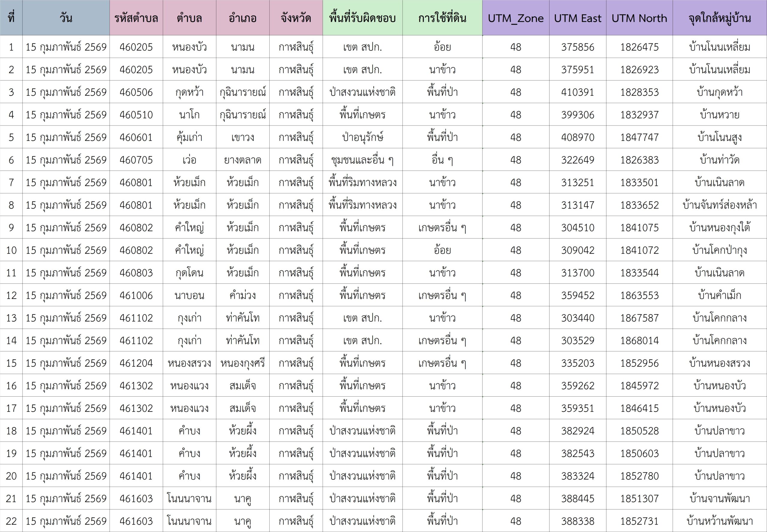Click village cell บ้านหว้านพัฒนา
Screen dimensions: 767x532
[x=719, y=521]
